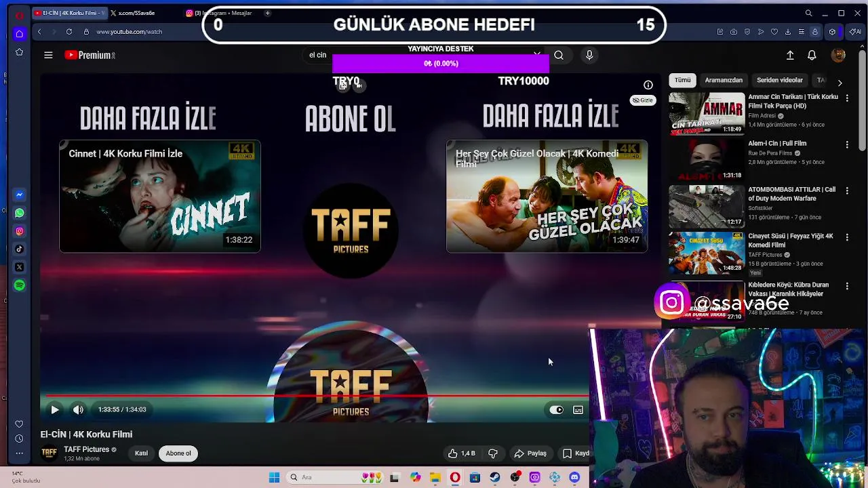This screenshot has width=868, height=488.
Task: Hide end screen cards with Gizle
Action: click(642, 100)
